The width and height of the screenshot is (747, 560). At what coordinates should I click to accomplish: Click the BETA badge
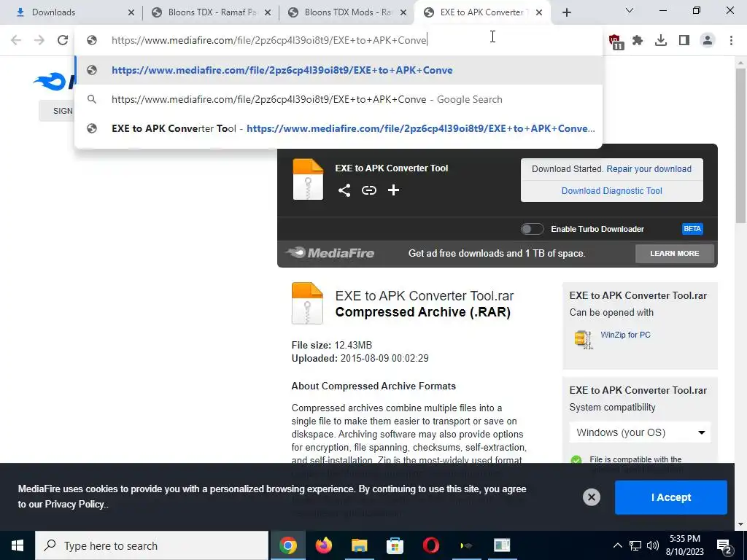click(692, 229)
